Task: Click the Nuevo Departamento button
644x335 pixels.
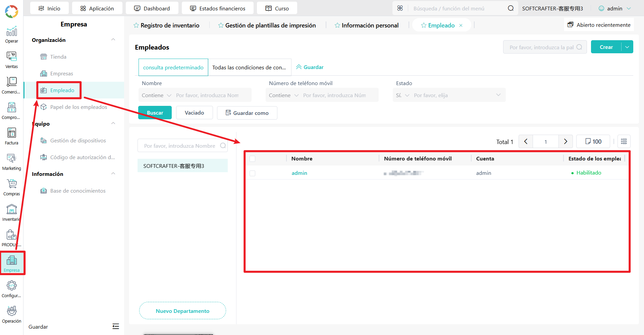Action: coord(182,311)
